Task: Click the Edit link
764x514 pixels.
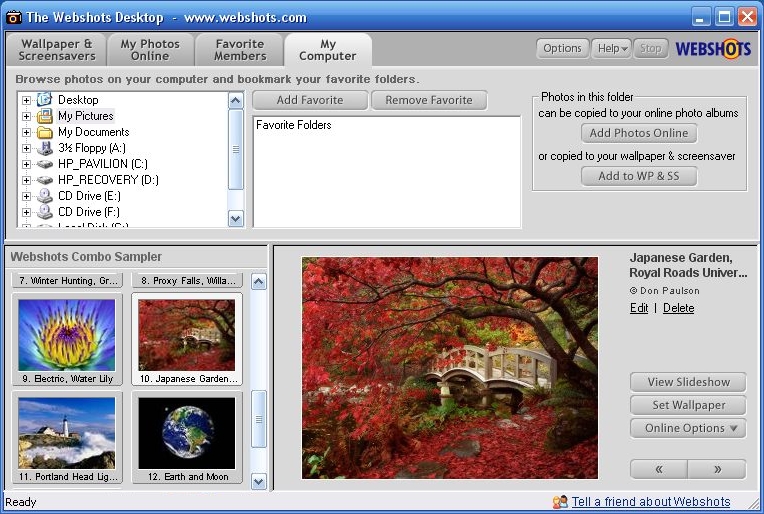Action: [x=639, y=308]
